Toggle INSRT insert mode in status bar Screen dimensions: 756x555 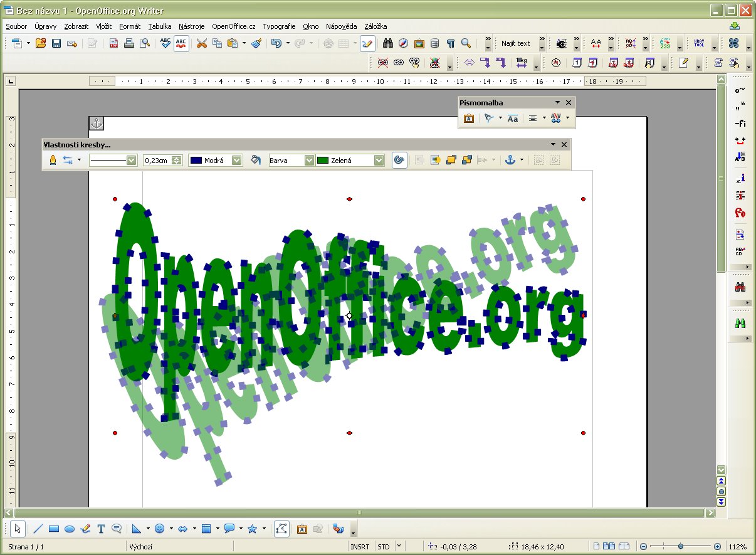click(360, 547)
